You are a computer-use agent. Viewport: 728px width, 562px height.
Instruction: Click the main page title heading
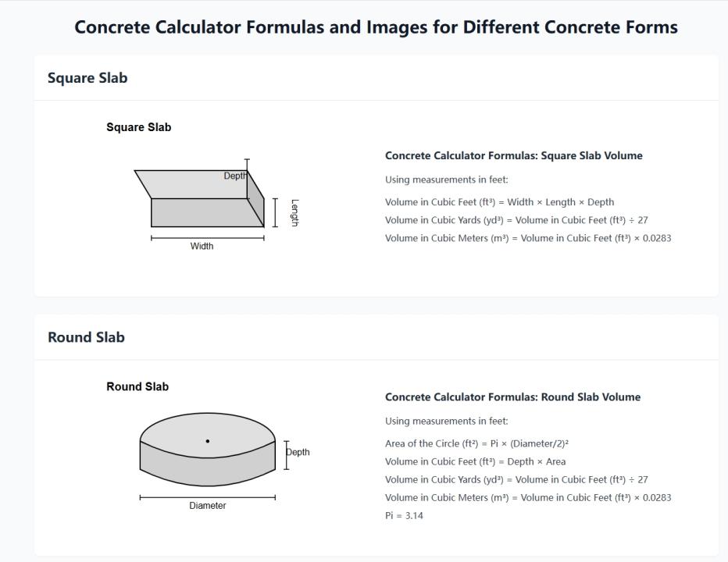(376, 27)
